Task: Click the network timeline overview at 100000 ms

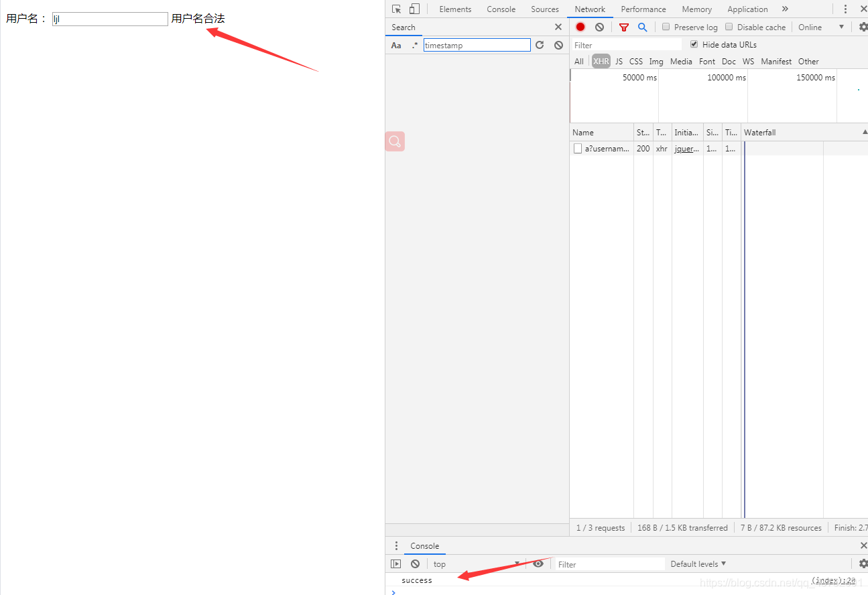Action: pyautogui.click(x=726, y=77)
